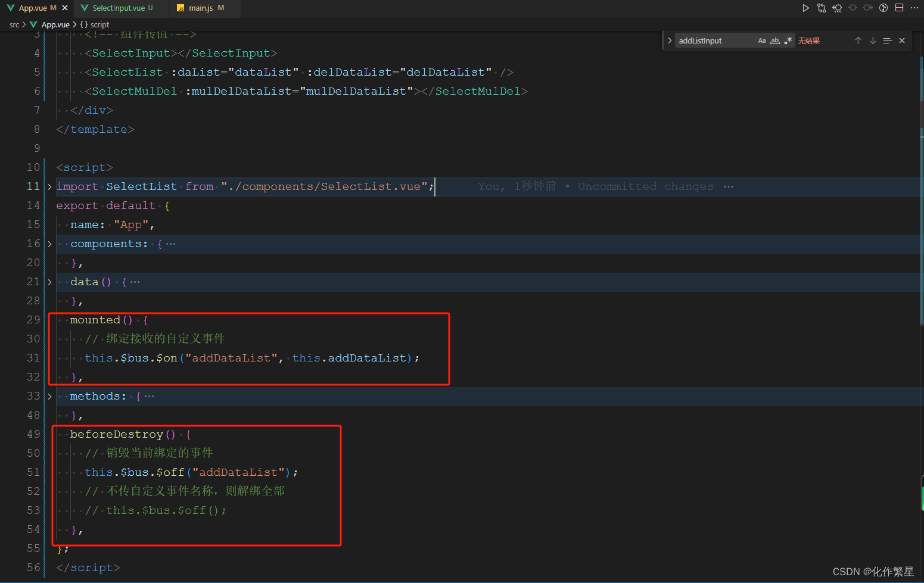This screenshot has height=583, width=924.
Task: Toggle Find in Selection icon
Action: [887, 40]
